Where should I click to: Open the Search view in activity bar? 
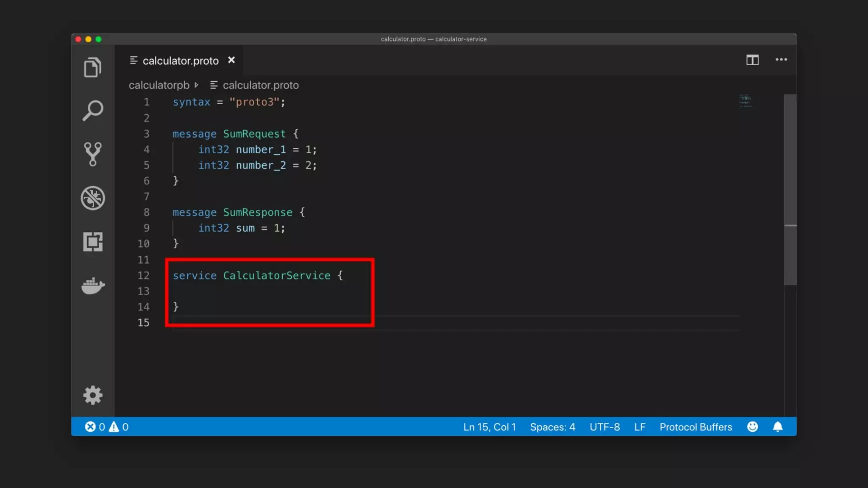pyautogui.click(x=92, y=111)
